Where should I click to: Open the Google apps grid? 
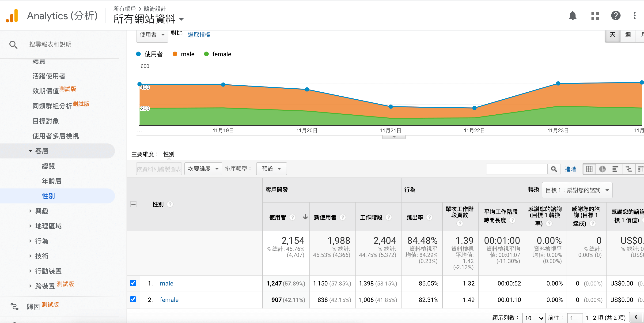coord(595,16)
